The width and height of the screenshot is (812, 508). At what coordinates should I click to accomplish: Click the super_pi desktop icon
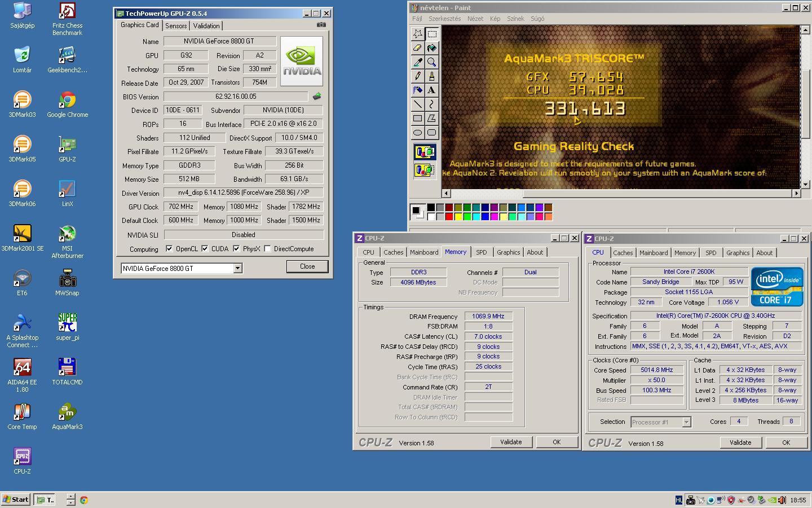coord(67,327)
